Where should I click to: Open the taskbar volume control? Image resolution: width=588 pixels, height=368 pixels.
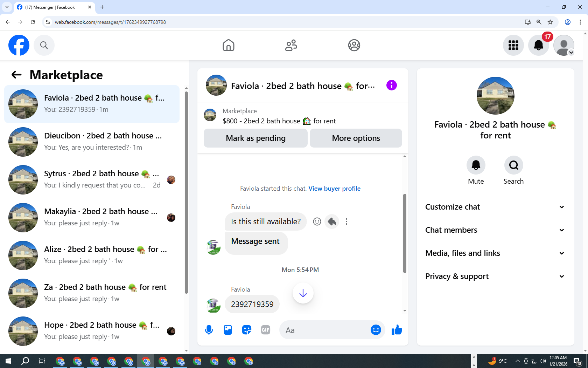(x=543, y=361)
